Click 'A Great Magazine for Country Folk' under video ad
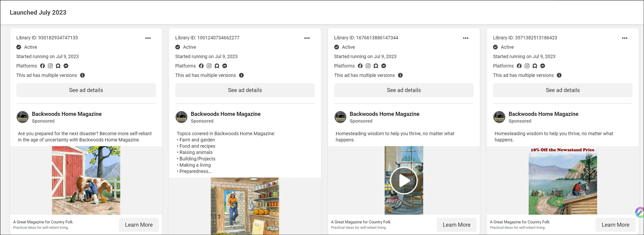644x235 pixels. (x=361, y=222)
